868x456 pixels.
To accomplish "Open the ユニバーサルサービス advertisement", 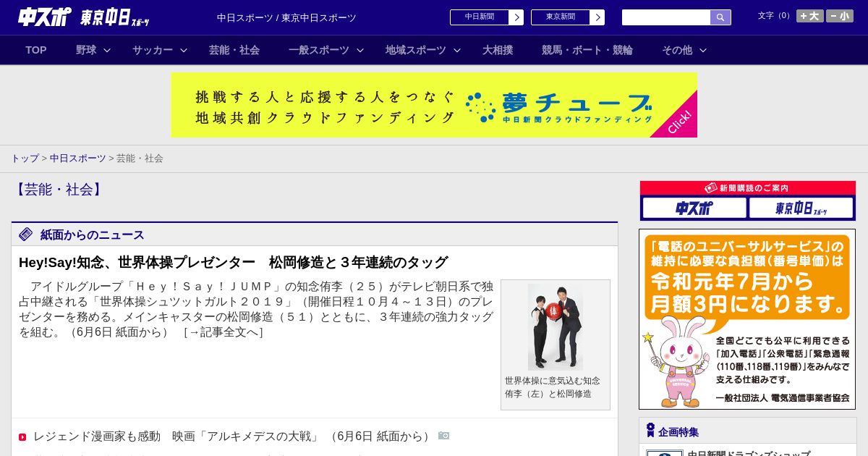I will click(747, 319).
